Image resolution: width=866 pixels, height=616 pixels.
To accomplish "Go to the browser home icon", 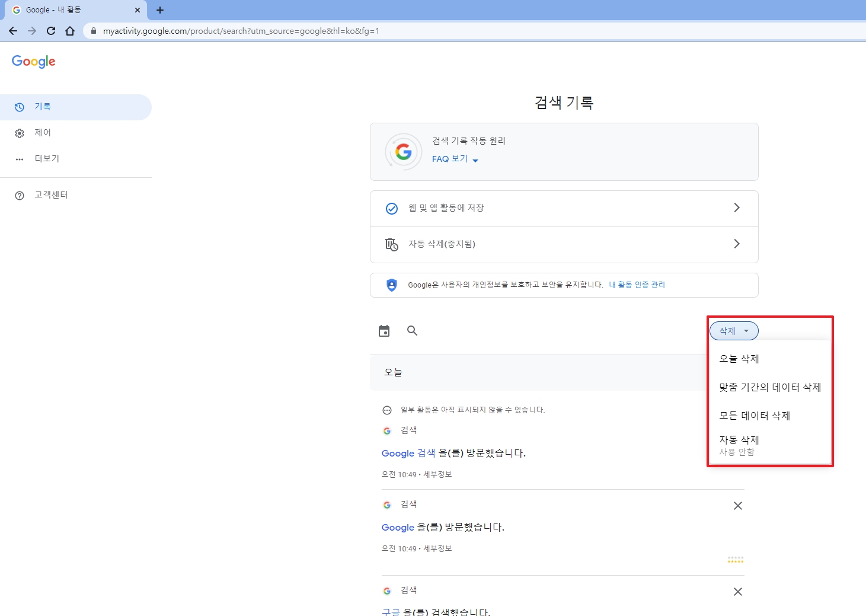I will click(x=70, y=31).
